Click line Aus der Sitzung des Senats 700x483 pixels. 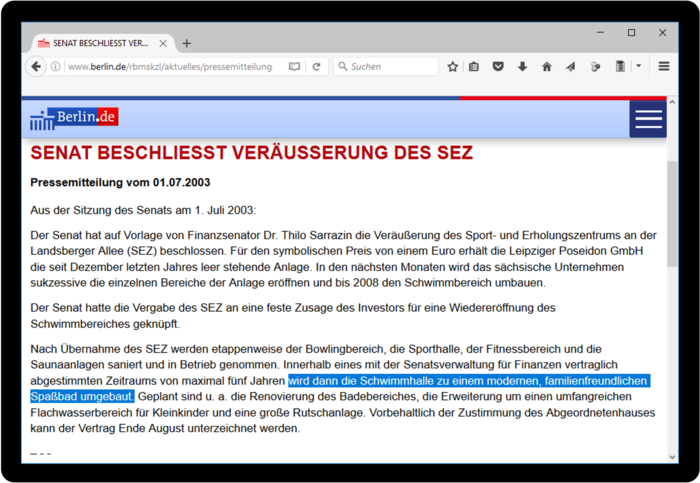pos(143,210)
